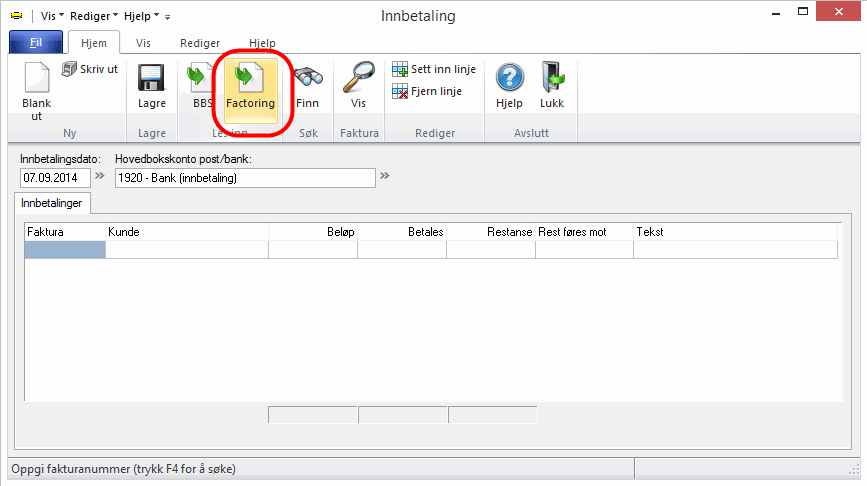Expand the Vis quick access dropdown
This screenshot has width=867, height=486.
(54, 17)
